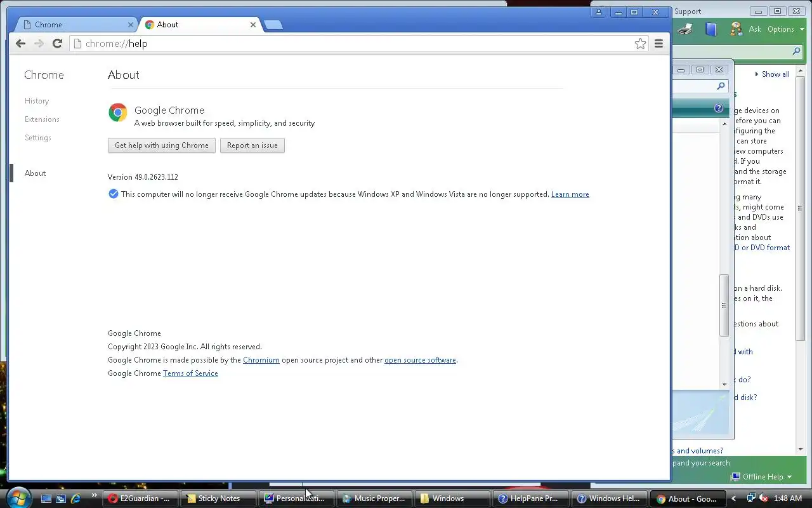Open Settings in Chrome sidebar
The width and height of the screenshot is (812, 508).
pyautogui.click(x=38, y=138)
